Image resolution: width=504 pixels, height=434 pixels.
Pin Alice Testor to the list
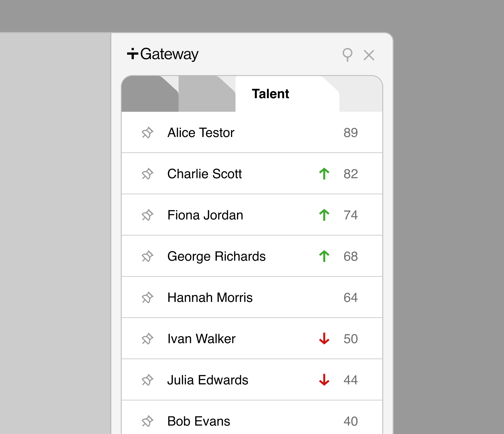click(x=147, y=133)
